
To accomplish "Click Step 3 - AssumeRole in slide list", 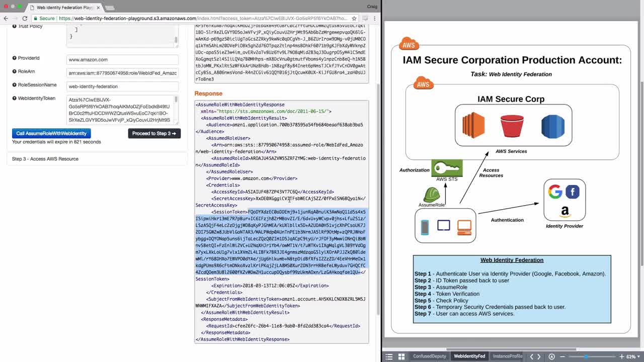I will tap(441, 287).
